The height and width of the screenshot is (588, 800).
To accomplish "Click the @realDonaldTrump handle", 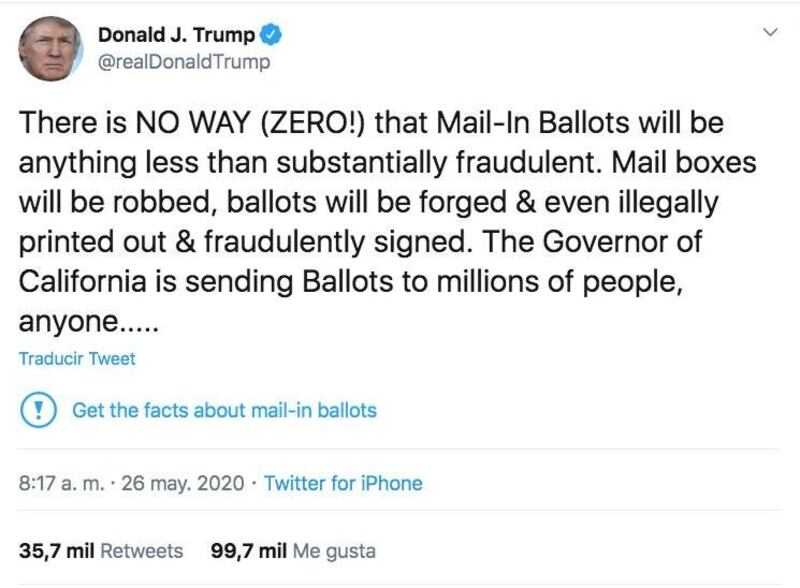I will pos(183,63).
